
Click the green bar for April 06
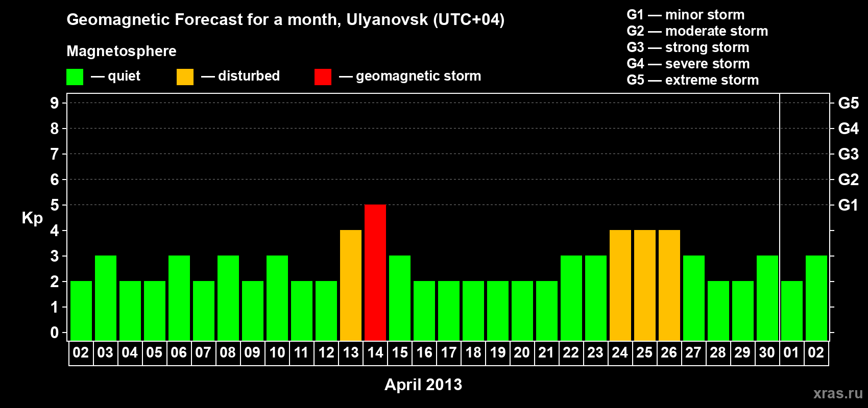(179, 298)
